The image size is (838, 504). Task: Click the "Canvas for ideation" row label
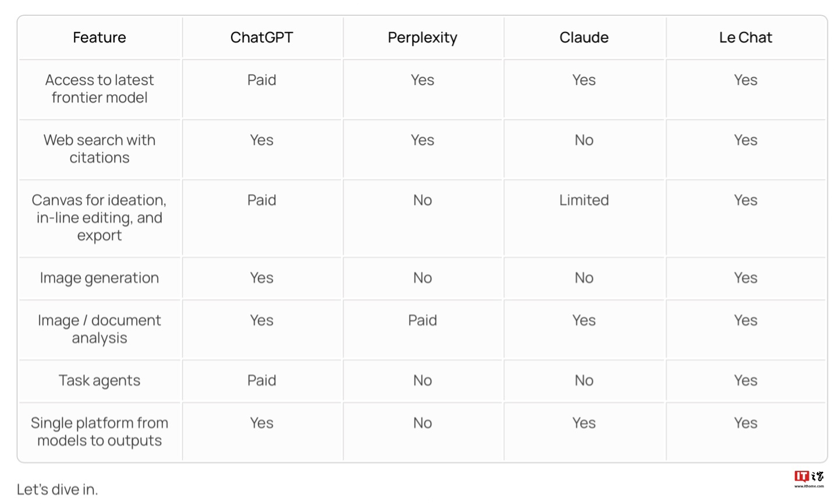[x=100, y=218]
